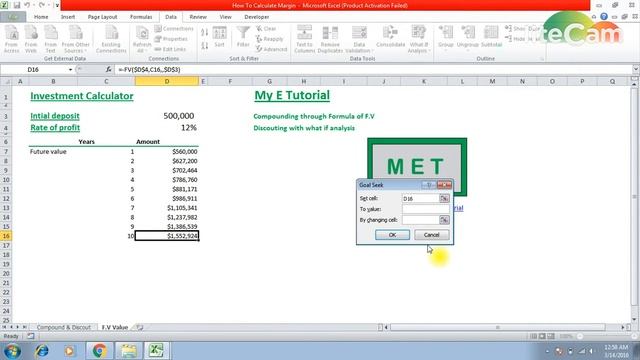The height and width of the screenshot is (360, 640).
Task: Click By changing cell range selector
Action: 444,220
